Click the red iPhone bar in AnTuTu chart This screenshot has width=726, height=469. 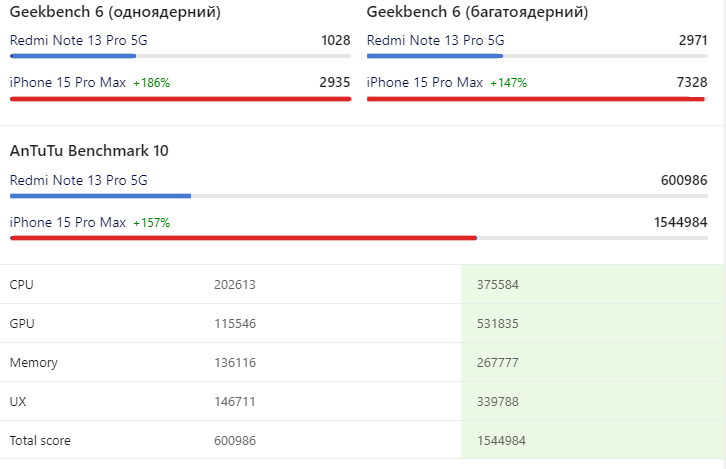pyautogui.click(x=244, y=238)
